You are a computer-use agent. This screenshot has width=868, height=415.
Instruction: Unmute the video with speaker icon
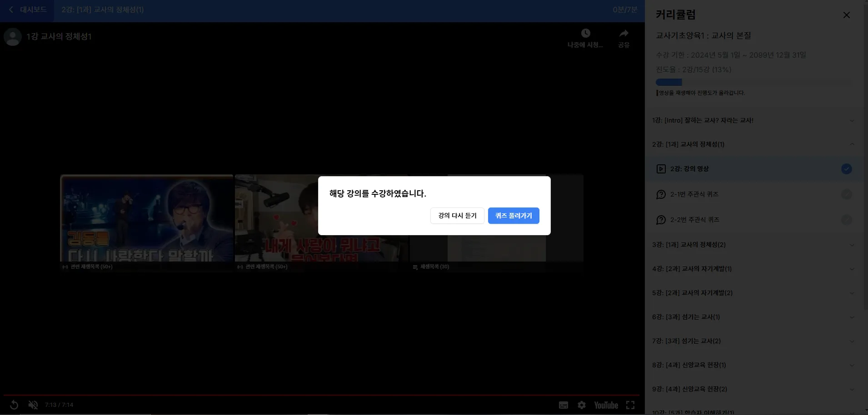tap(33, 405)
